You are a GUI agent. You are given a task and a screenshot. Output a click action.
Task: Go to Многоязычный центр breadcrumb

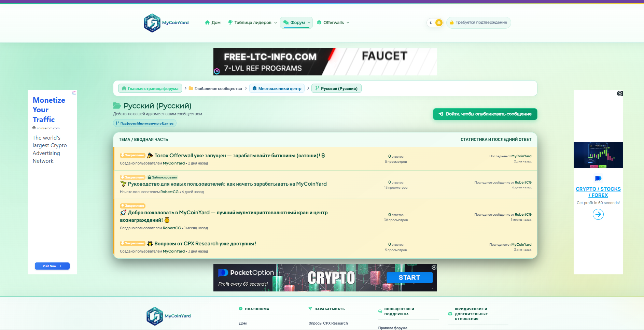pos(277,88)
